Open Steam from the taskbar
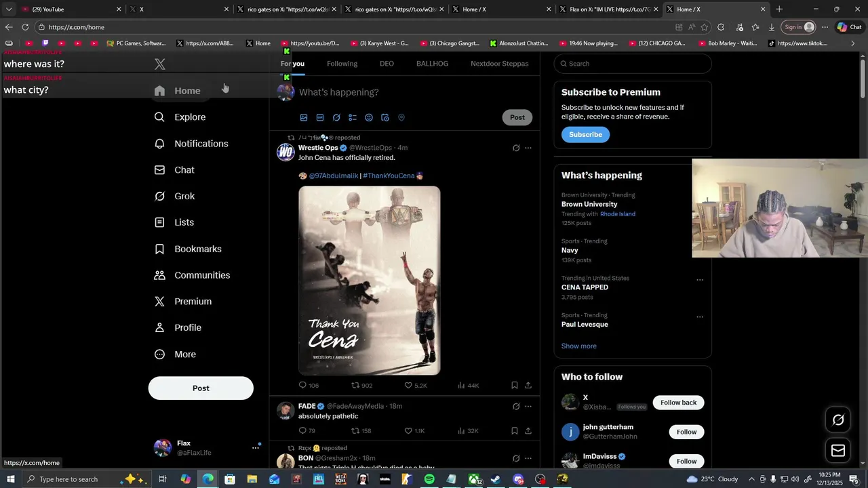The width and height of the screenshot is (868, 488). [496, 479]
